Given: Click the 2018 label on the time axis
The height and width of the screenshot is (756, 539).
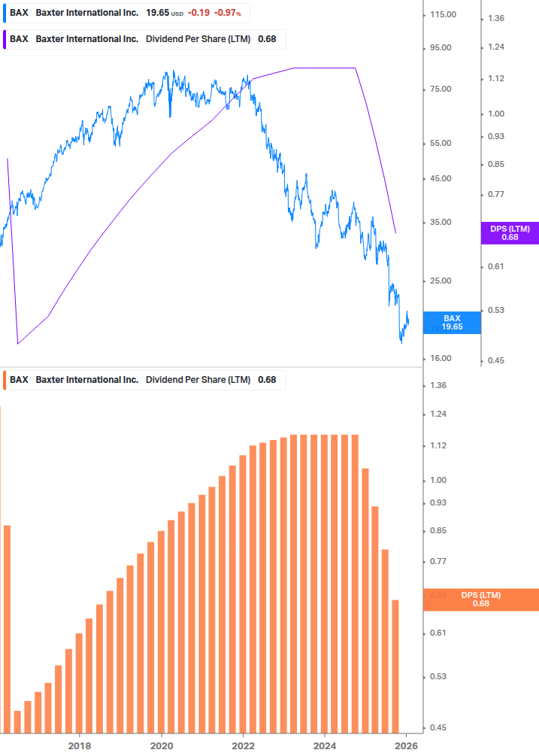Looking at the screenshot, I should (80, 746).
